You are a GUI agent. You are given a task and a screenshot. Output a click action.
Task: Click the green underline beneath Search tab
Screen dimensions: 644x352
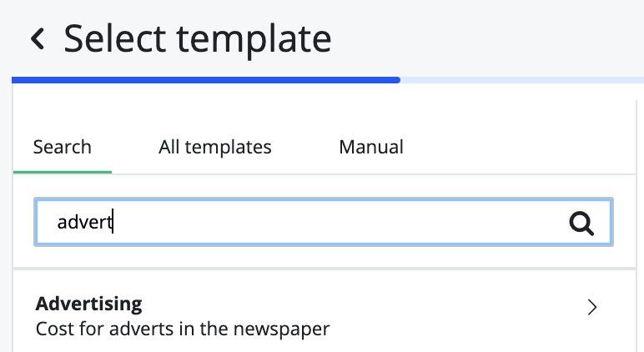63,172
